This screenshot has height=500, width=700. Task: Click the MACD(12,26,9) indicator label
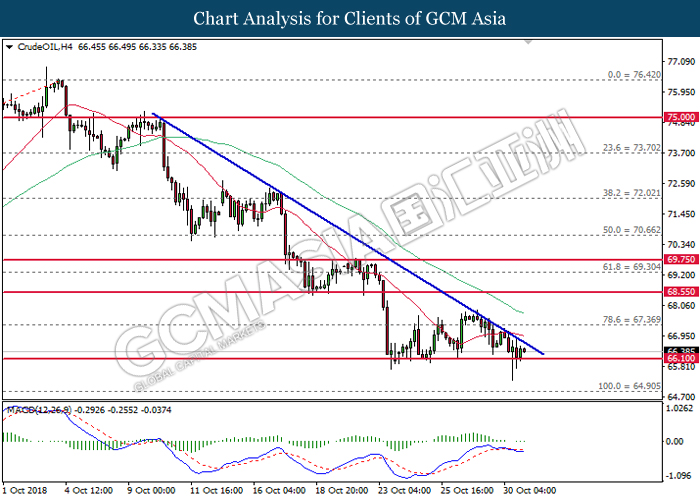(x=39, y=410)
